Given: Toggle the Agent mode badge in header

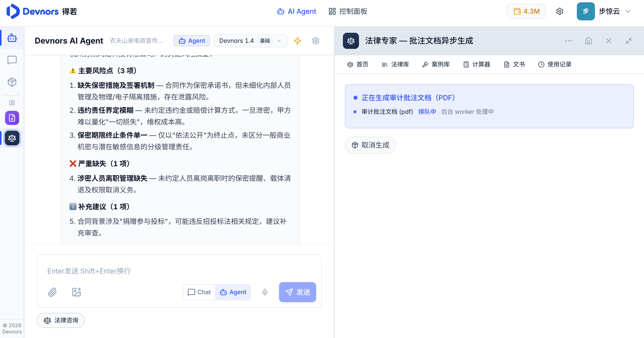Looking at the screenshot, I should click(x=192, y=41).
